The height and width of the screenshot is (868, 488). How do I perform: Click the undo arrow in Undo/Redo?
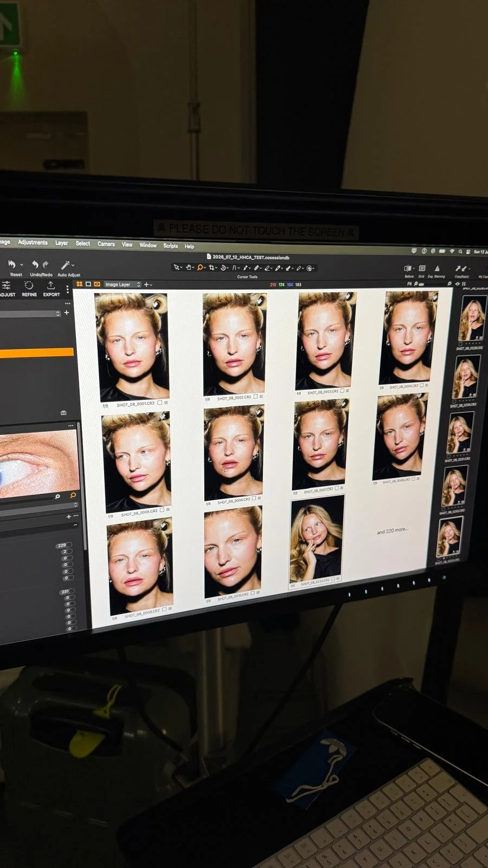(x=35, y=264)
